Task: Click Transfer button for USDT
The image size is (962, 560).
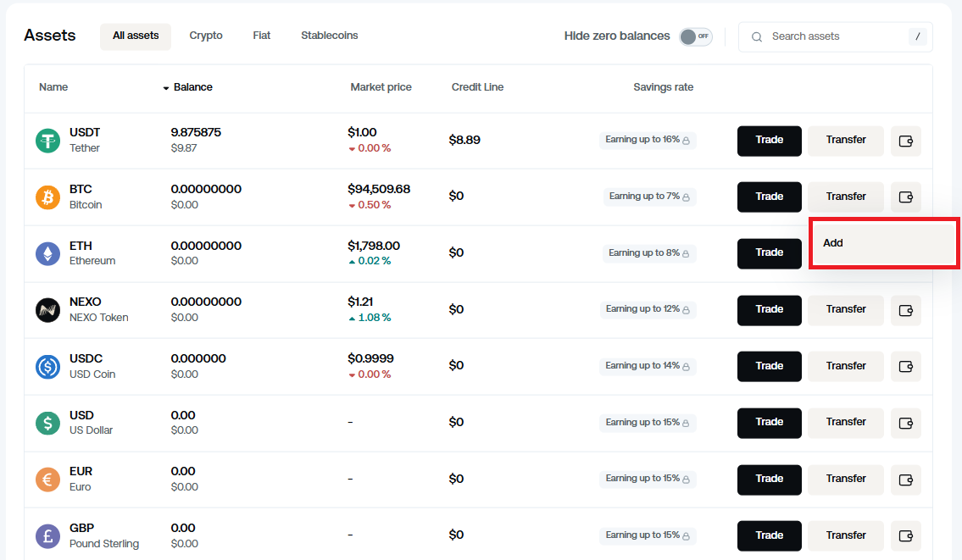Action: click(845, 141)
